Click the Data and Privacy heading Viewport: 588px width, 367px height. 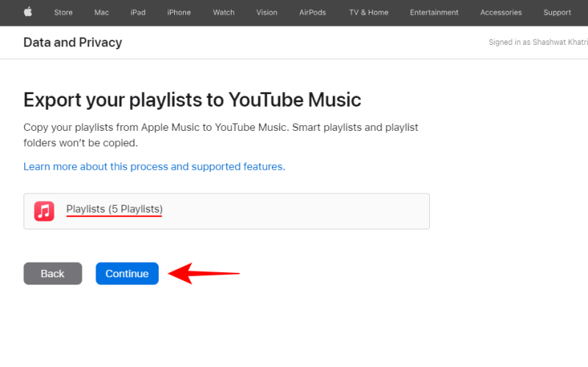click(73, 43)
